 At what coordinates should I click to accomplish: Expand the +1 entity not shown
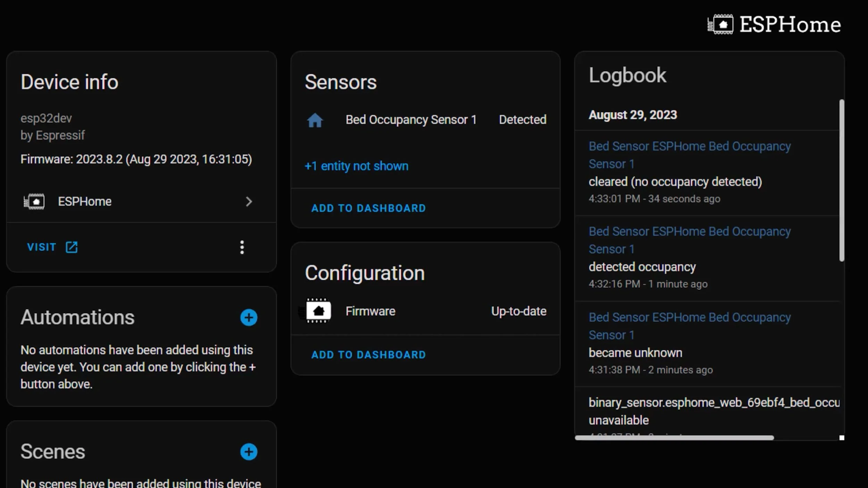click(x=356, y=166)
